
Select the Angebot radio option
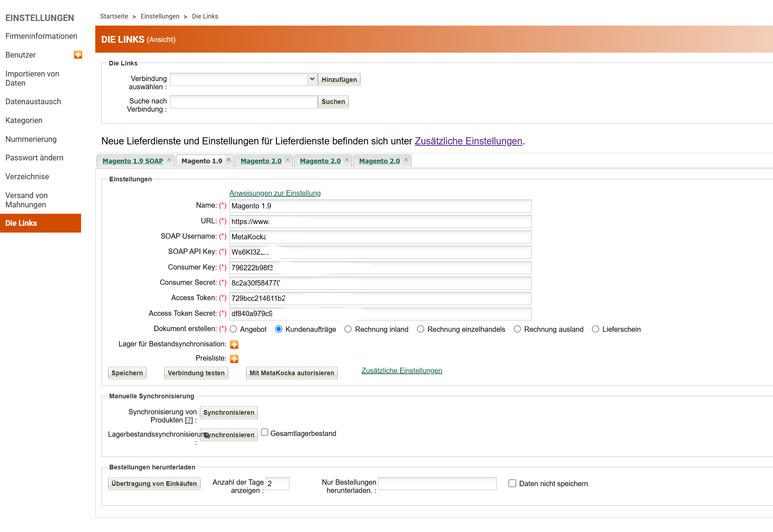(x=233, y=329)
